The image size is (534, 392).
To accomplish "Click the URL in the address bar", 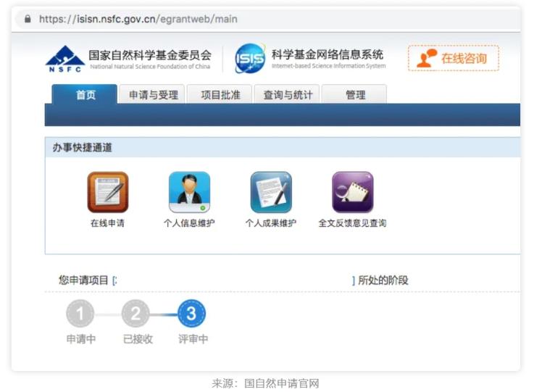I will tap(138, 19).
